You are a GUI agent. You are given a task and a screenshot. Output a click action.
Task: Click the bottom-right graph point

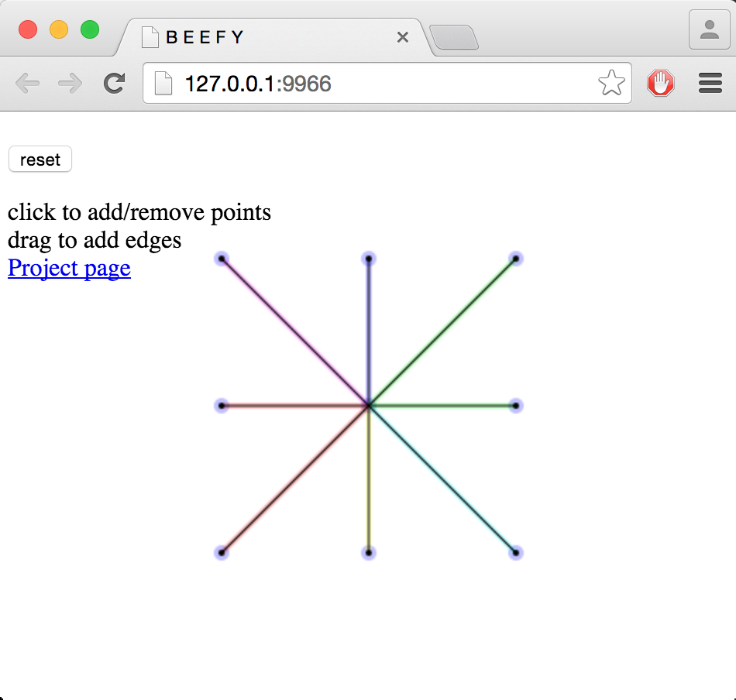click(516, 553)
